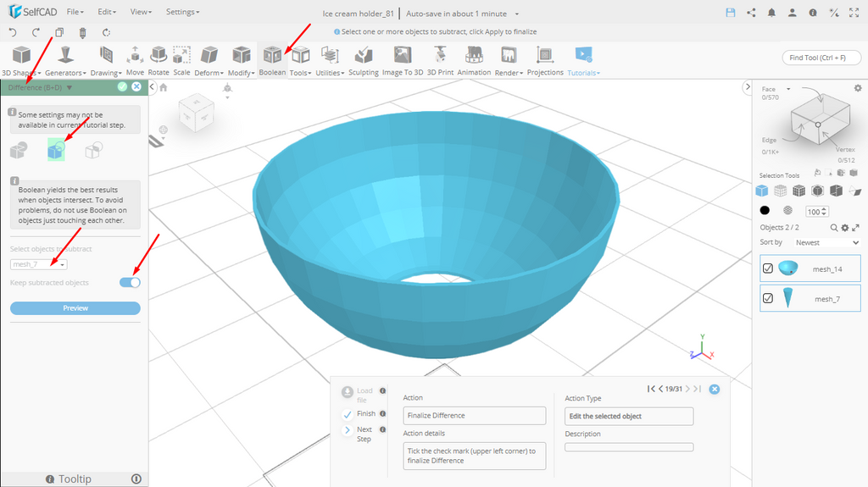Open the Auto-save dropdown arrow
Screen dimensions: 868x487
tap(517, 14)
